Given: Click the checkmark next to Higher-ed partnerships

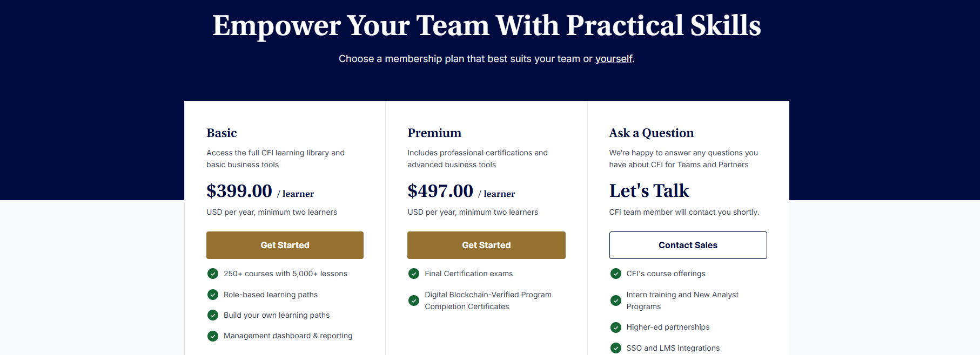Looking at the screenshot, I should pyautogui.click(x=616, y=327).
